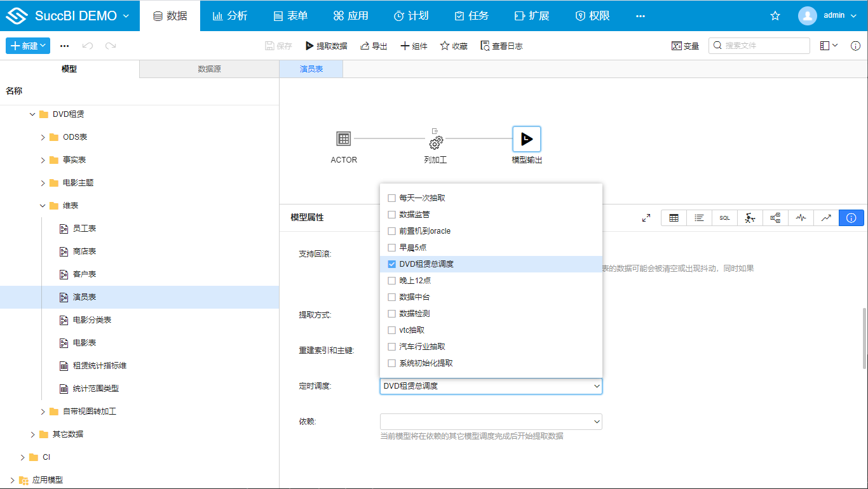Enable the 每天一次抽取 schedule checkbox
This screenshot has width=868, height=489.
click(391, 198)
